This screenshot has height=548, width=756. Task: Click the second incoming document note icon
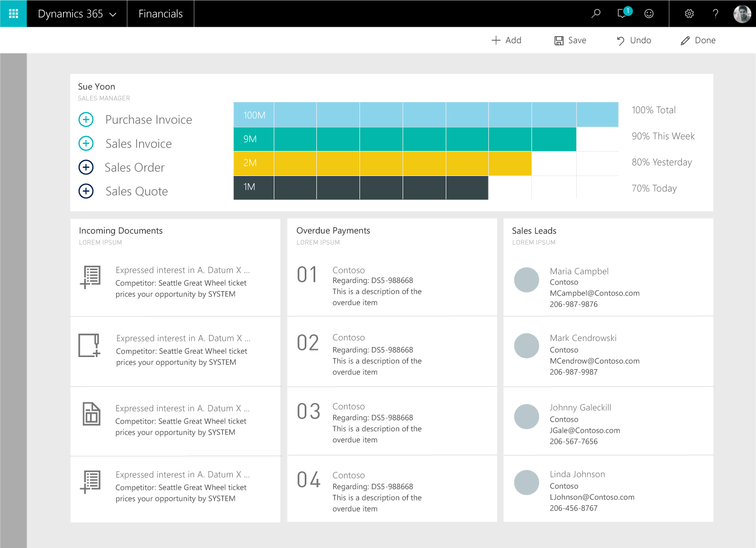tap(89, 345)
